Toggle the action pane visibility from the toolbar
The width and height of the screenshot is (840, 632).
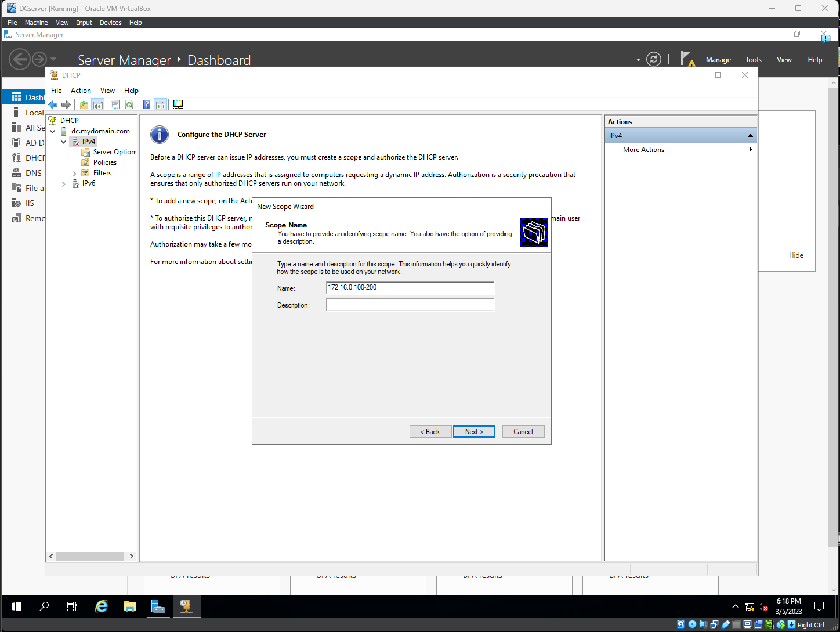point(161,104)
